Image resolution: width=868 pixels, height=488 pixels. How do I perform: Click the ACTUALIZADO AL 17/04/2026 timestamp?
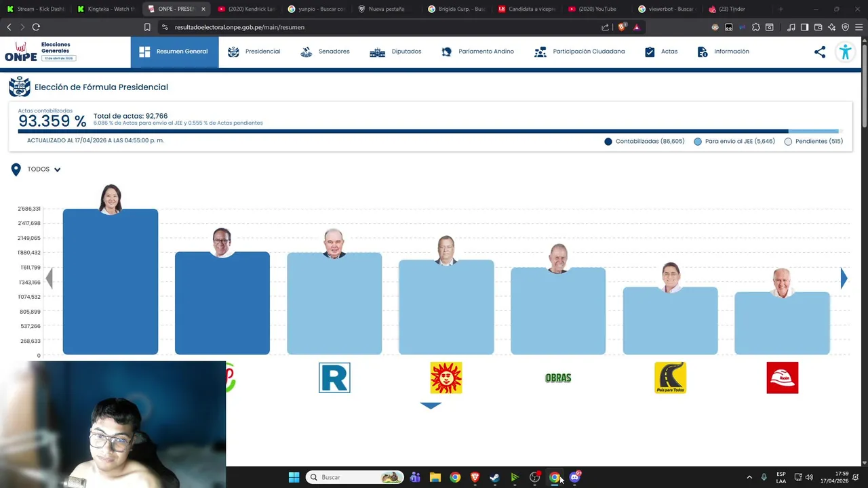pos(96,140)
